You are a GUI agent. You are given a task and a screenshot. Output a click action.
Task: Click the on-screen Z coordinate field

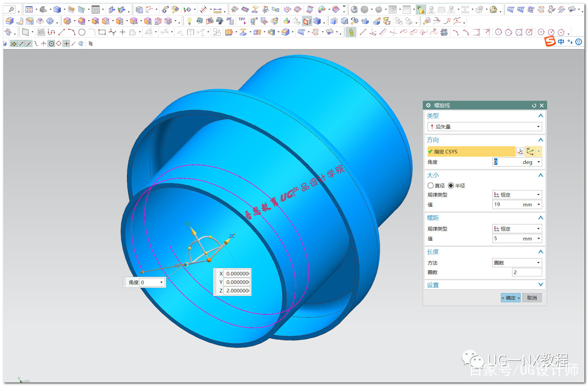click(x=237, y=290)
